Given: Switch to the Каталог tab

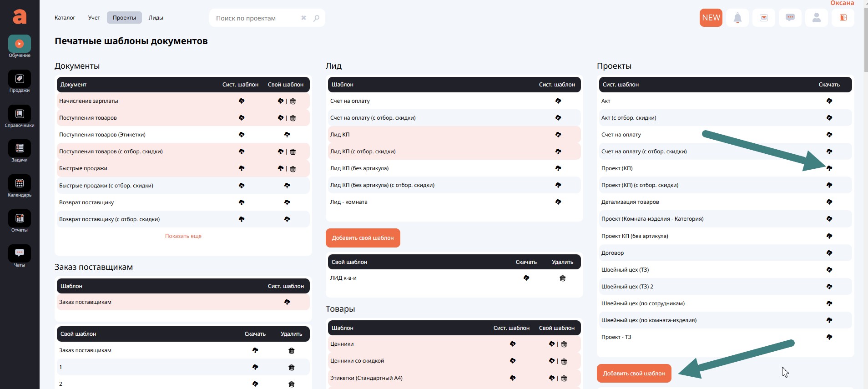Looking at the screenshot, I should (x=65, y=18).
